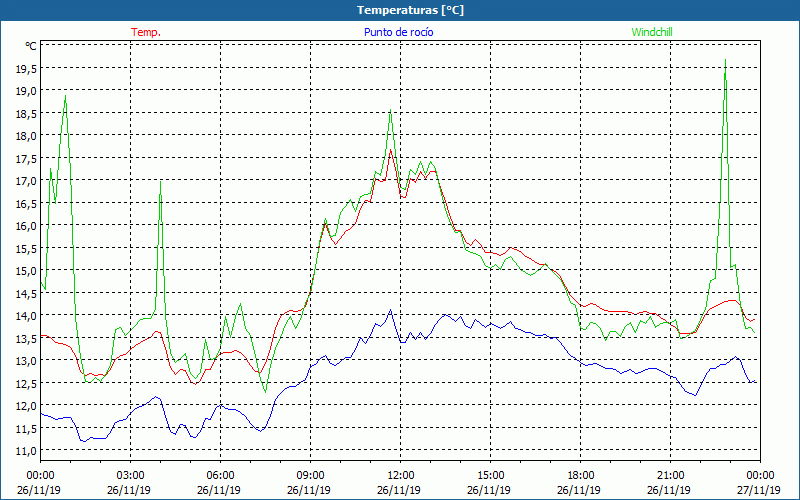The image size is (800, 500).
Task: Select the blue "Punto de rocío" legend label
Action: 398,32
